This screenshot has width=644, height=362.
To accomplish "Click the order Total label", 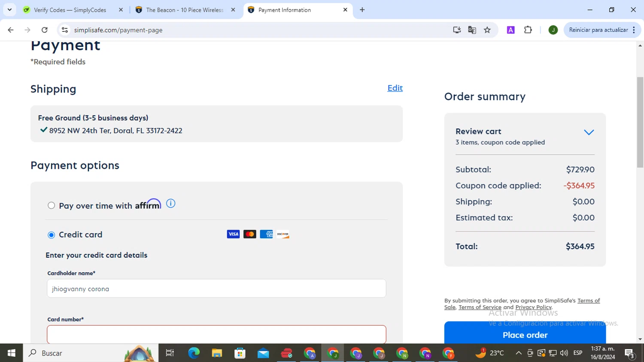I will click(467, 246).
